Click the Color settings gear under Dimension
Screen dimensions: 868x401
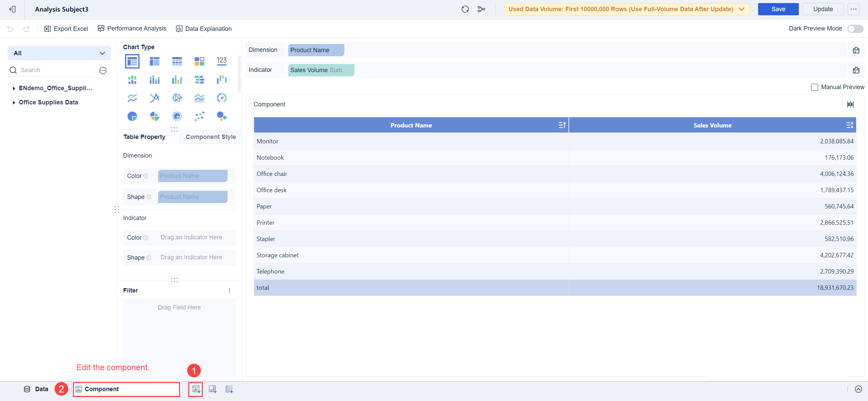[x=146, y=176]
